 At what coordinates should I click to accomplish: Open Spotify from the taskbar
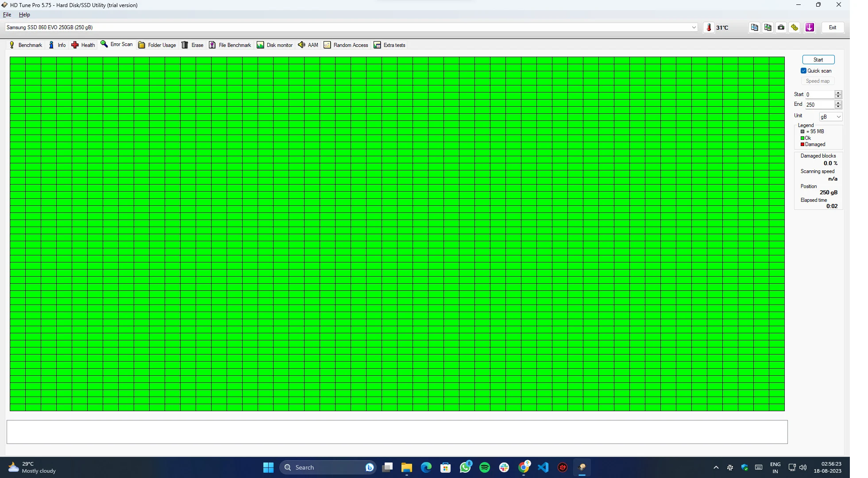(485, 467)
